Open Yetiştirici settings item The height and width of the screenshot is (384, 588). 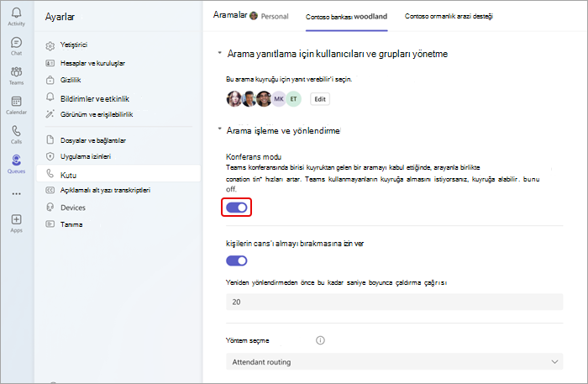click(74, 45)
